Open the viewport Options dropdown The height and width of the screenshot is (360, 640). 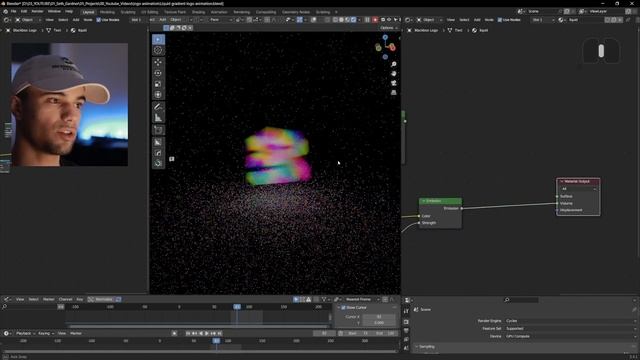click(388, 28)
